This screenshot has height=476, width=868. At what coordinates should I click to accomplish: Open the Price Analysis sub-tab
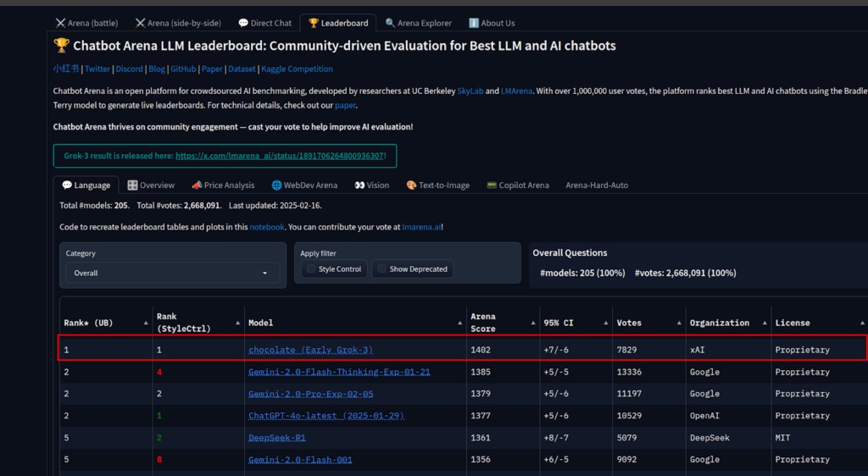coord(223,185)
